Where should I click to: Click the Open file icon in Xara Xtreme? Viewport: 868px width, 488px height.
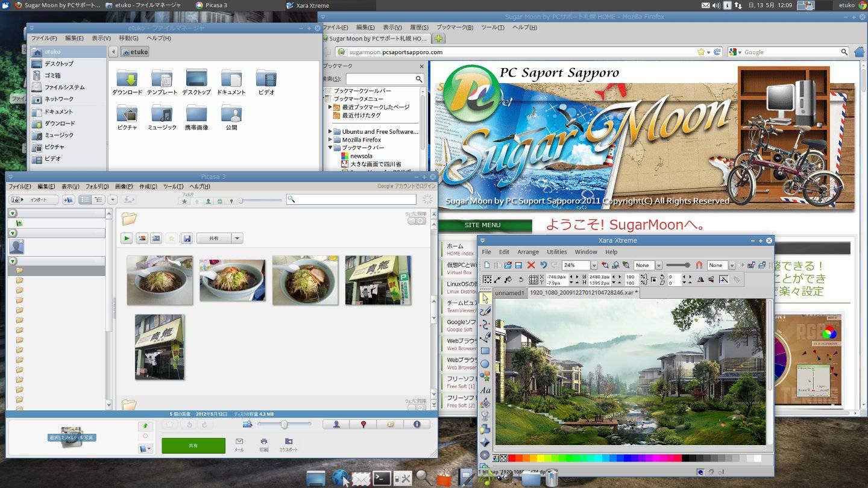(x=508, y=265)
